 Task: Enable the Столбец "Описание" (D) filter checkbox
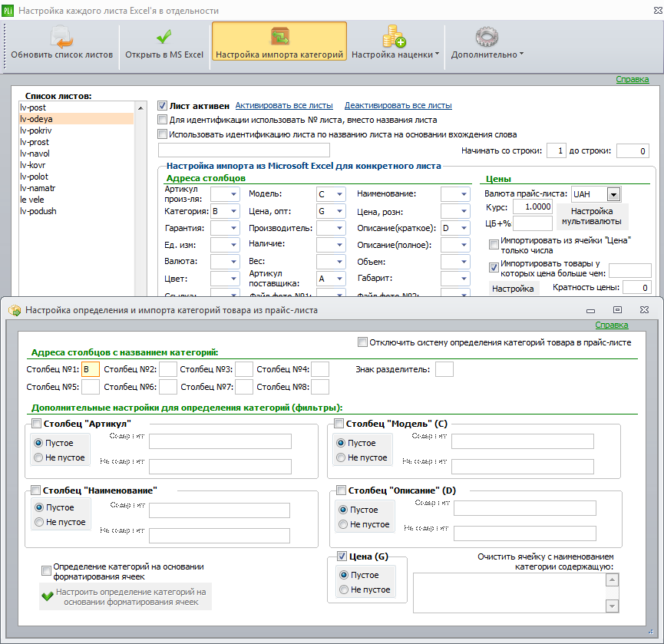[341, 490]
